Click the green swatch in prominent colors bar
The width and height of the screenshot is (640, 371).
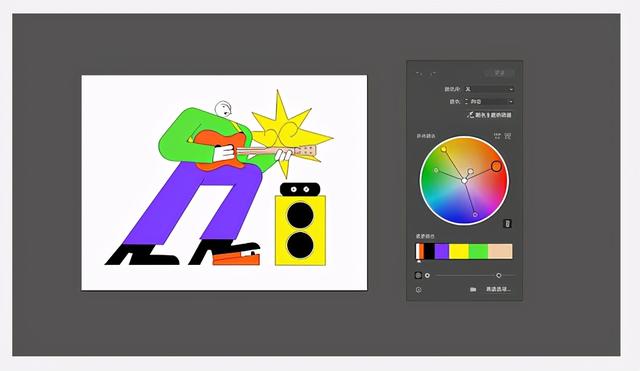click(478, 251)
